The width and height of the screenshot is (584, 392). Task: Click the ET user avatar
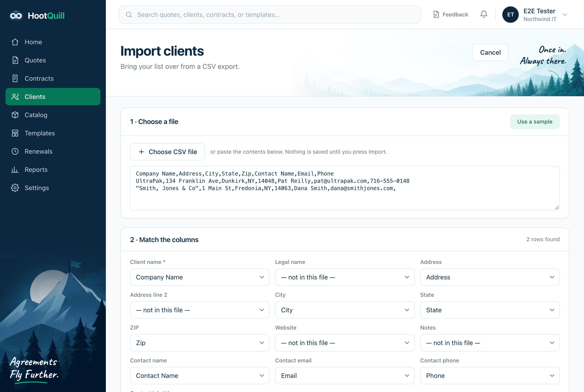pyautogui.click(x=510, y=15)
